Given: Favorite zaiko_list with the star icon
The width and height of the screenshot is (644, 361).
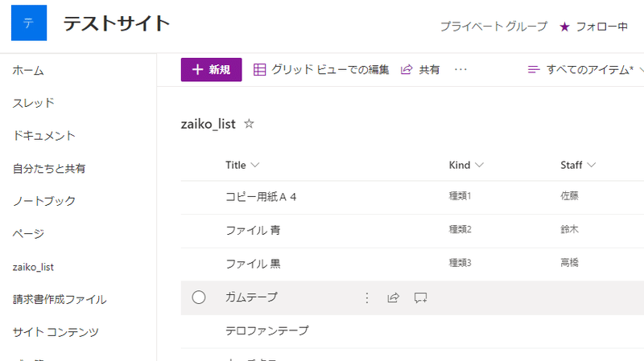Looking at the screenshot, I should pyautogui.click(x=250, y=124).
